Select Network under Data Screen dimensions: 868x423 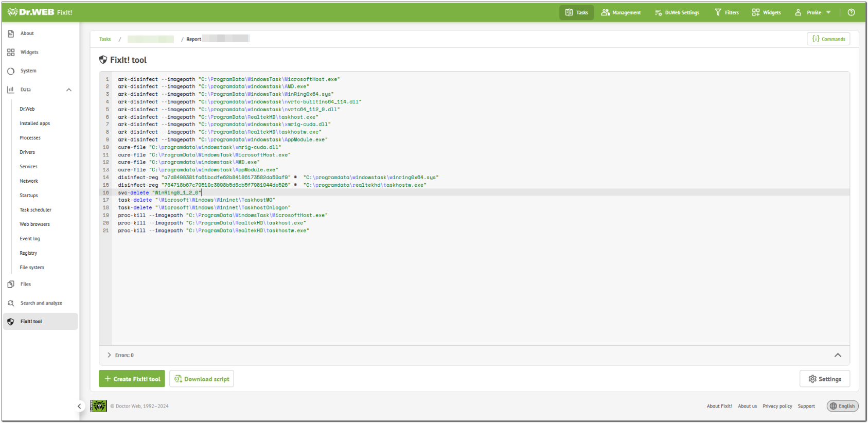pos(29,181)
